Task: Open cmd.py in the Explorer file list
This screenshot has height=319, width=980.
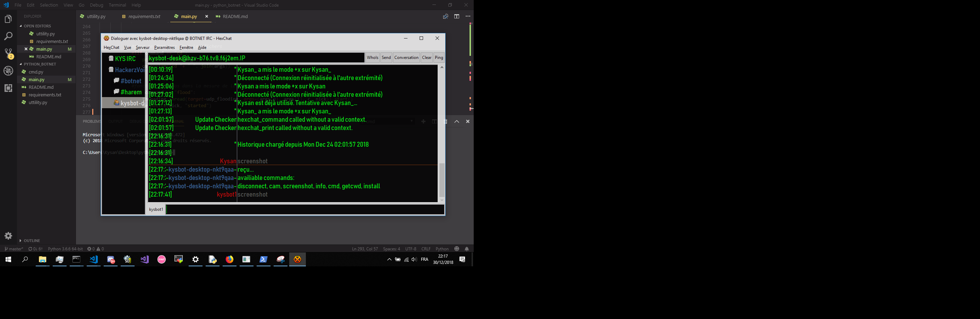Action: pos(36,72)
